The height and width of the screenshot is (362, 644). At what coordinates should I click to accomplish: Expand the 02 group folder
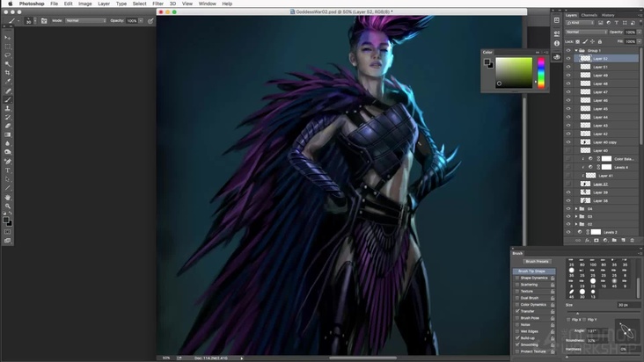tap(576, 224)
